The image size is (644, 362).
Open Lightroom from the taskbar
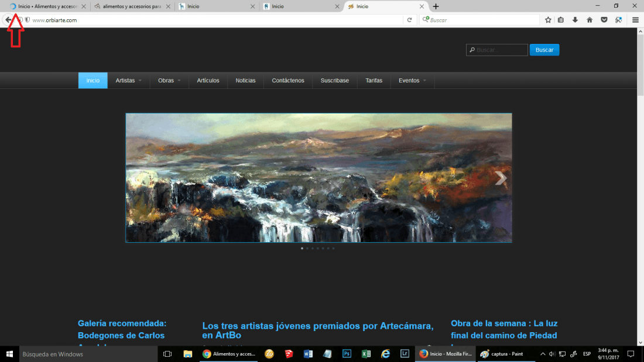[x=405, y=354]
